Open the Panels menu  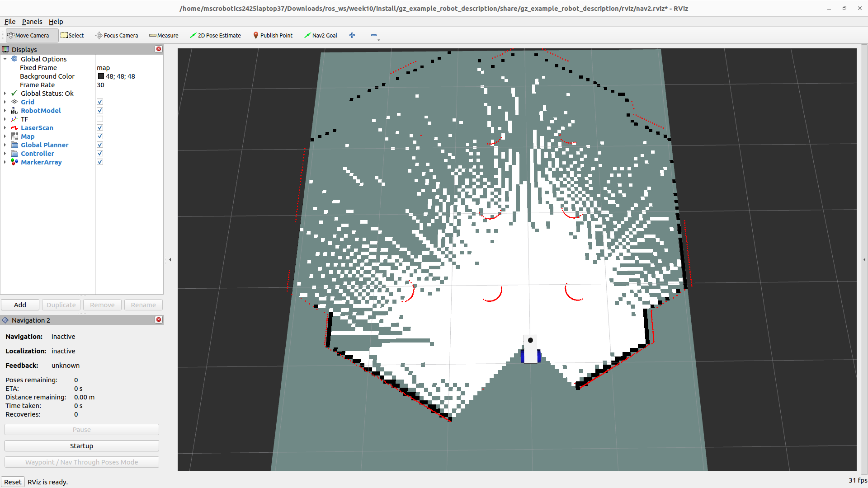[32, 21]
